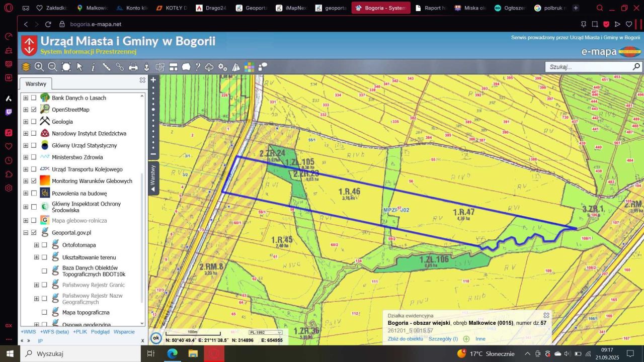Open settings with the gears icon
Image resolution: width=644 pixels, height=362 pixels.
(x=222, y=67)
